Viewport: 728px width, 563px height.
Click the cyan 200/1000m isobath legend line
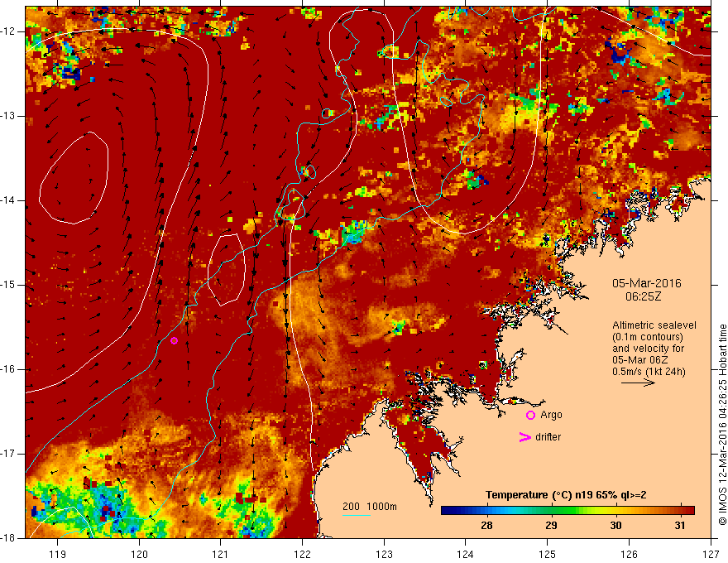[356, 515]
